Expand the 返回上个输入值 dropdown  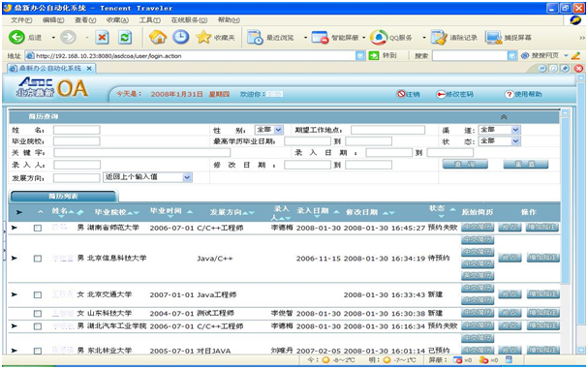[147, 177]
